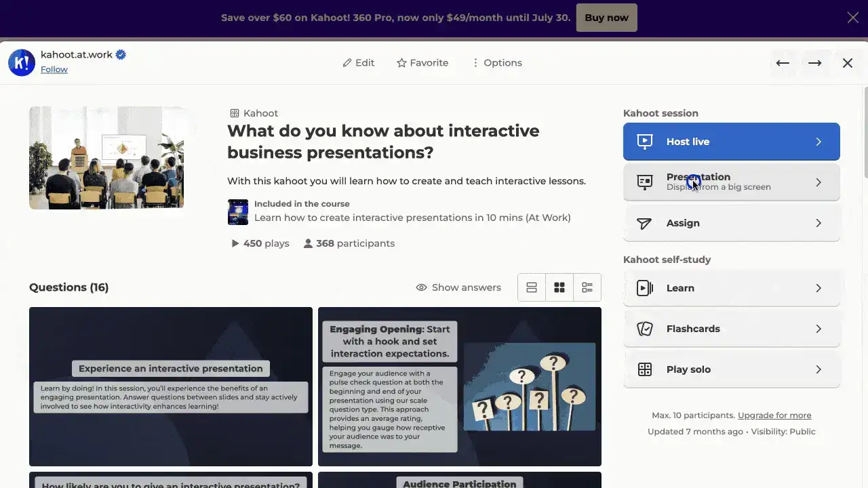Click the kahoot.at.work username
868x488 pixels.
(x=77, y=55)
